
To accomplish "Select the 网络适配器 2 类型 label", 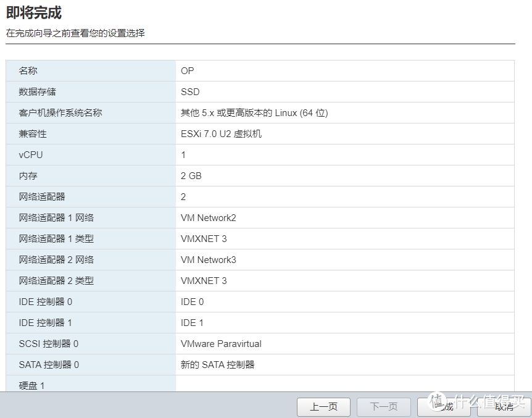I will coord(56,281).
